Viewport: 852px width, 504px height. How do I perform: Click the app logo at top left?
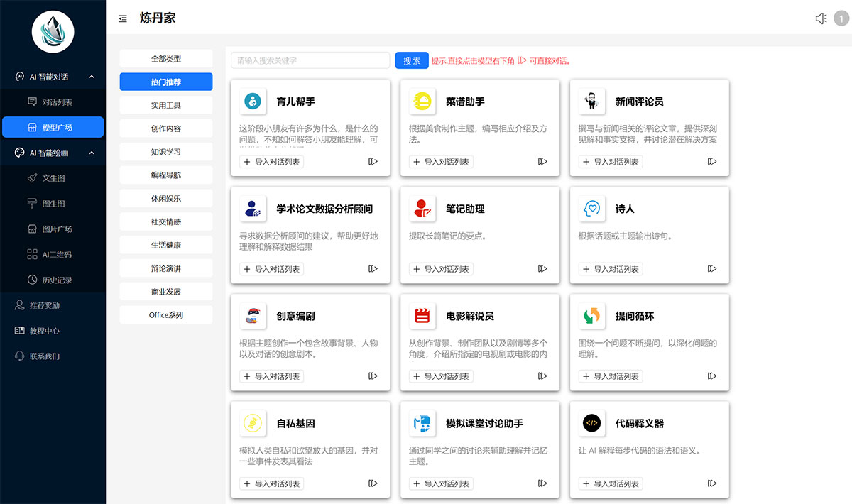pyautogui.click(x=53, y=31)
